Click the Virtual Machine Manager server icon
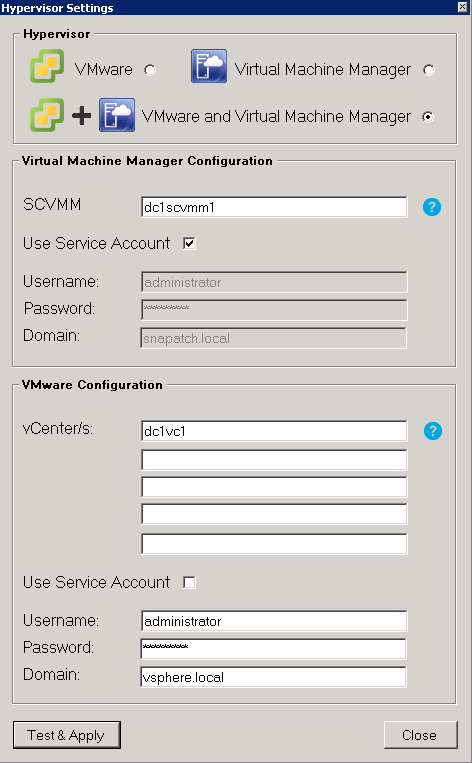The height and width of the screenshot is (763, 472). [x=209, y=66]
